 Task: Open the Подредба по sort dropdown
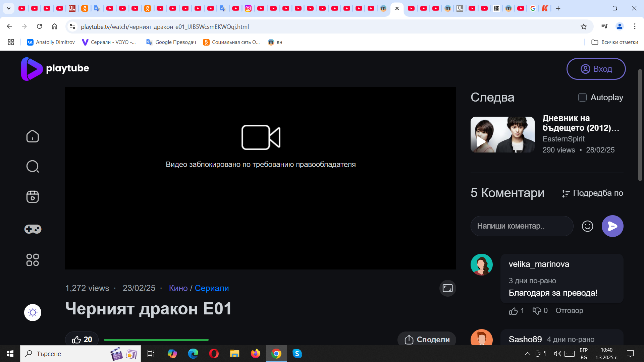pyautogui.click(x=593, y=193)
